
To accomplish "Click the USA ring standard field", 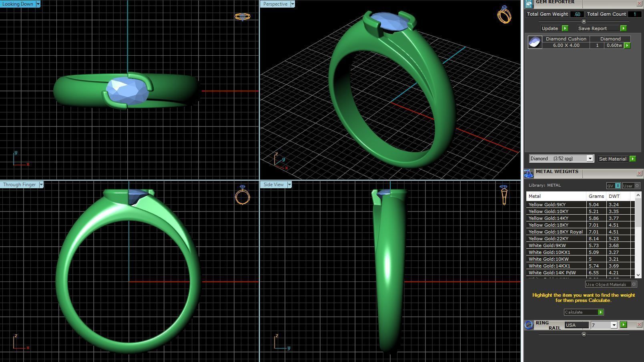I will point(576,325).
